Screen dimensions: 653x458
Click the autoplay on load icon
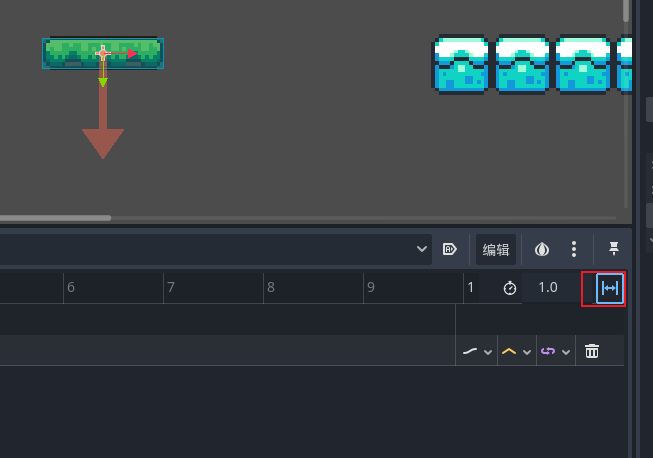tap(450, 249)
